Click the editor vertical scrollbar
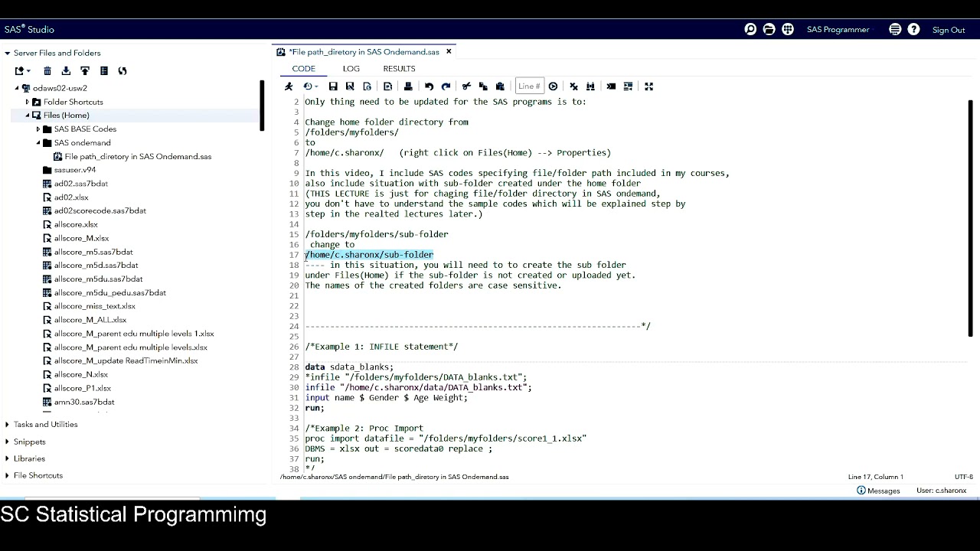Image resolution: width=980 pixels, height=551 pixels. pos(970,218)
